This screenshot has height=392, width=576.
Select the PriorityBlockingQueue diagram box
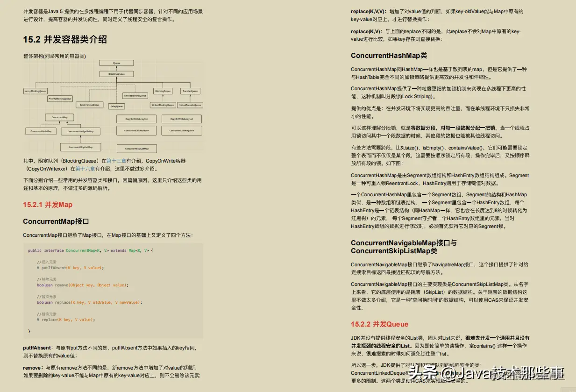[x=60, y=99]
